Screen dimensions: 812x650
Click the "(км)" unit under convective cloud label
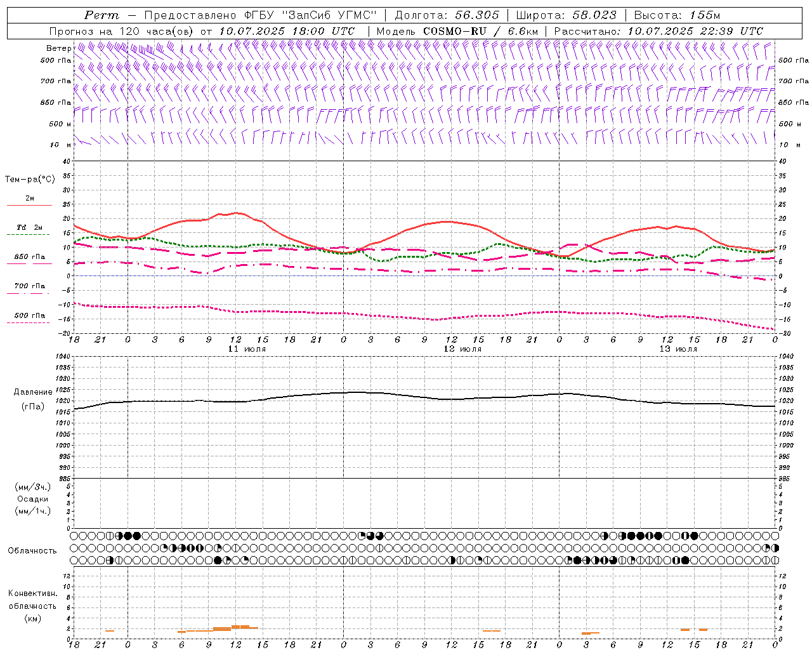click(33, 618)
